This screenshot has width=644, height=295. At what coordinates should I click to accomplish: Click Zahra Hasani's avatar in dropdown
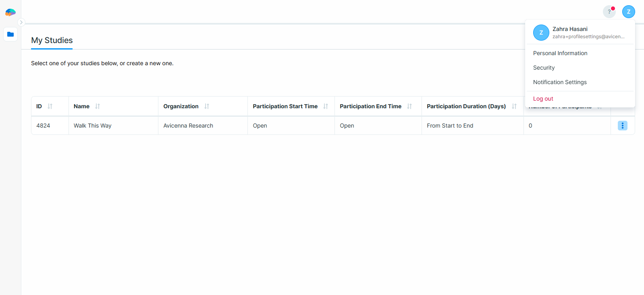click(x=541, y=33)
